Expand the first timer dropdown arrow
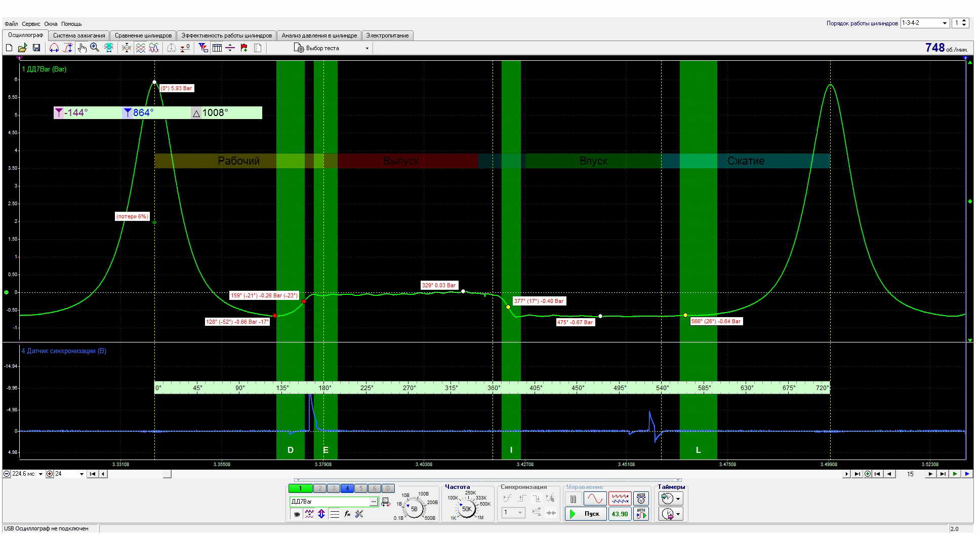Viewport: 980px width, 535px height. tap(678, 499)
